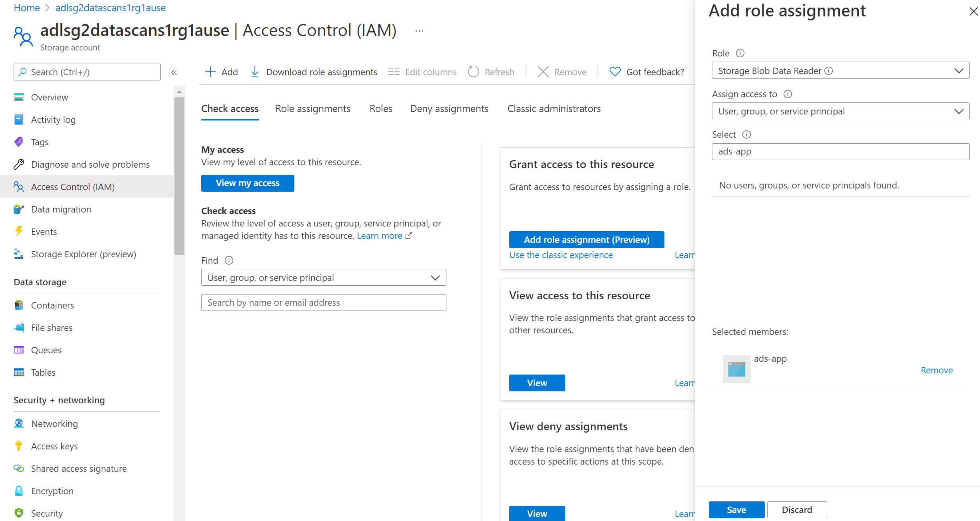This screenshot has height=521, width=980.
Task: Click the Storage Explorer preview icon
Action: tap(19, 253)
